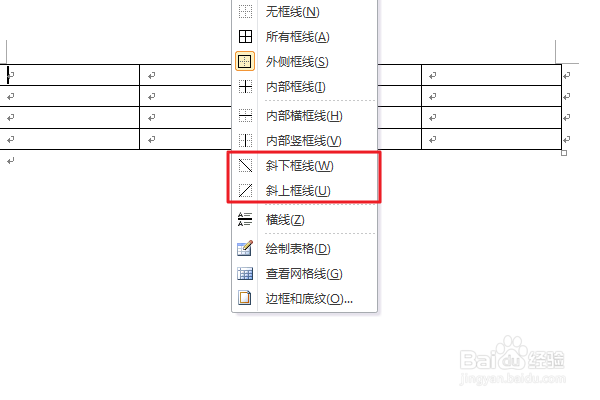
Task: Click the Inside Horizontal Border (内部横框线) icon
Action: click(245, 116)
